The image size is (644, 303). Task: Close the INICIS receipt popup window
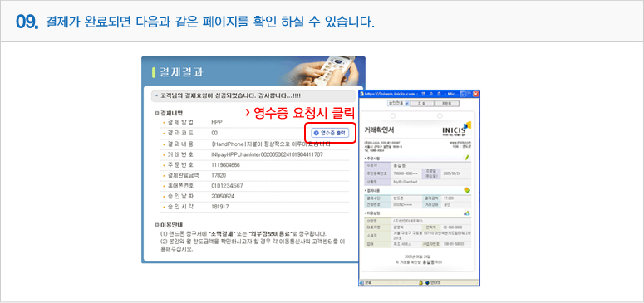[475, 94]
